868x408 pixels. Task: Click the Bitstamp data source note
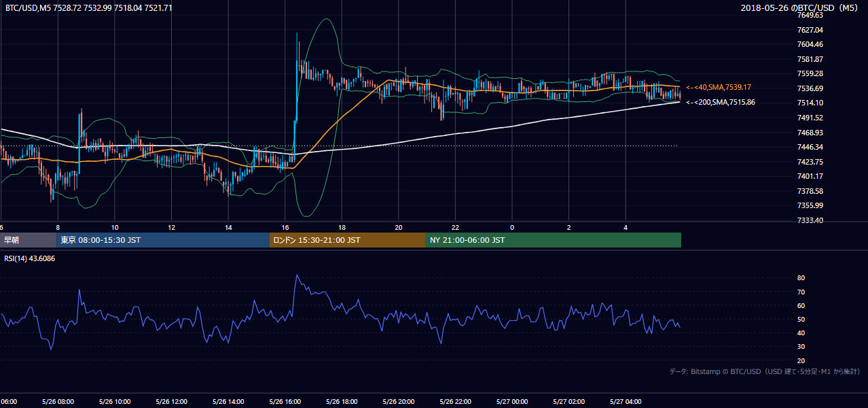coord(765,371)
